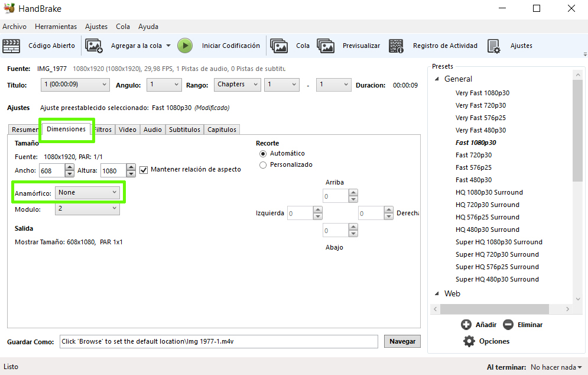
Task: Select the Automático crop radio button
Action: [263, 154]
